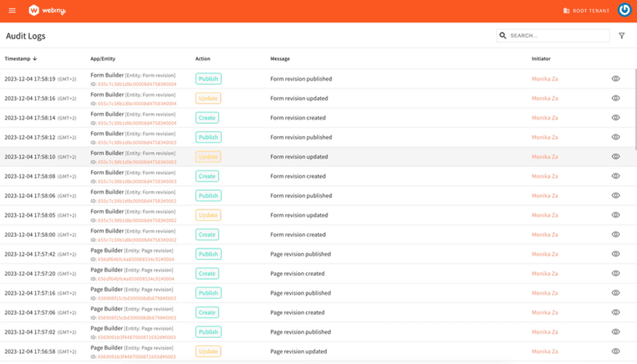637x364 pixels.
Task: Click the Webiny logo in the header
Action: pos(47,10)
